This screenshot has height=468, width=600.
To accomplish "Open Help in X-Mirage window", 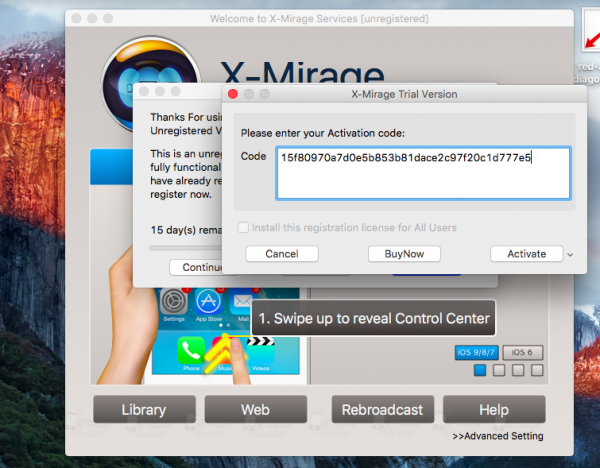I will coord(494,409).
